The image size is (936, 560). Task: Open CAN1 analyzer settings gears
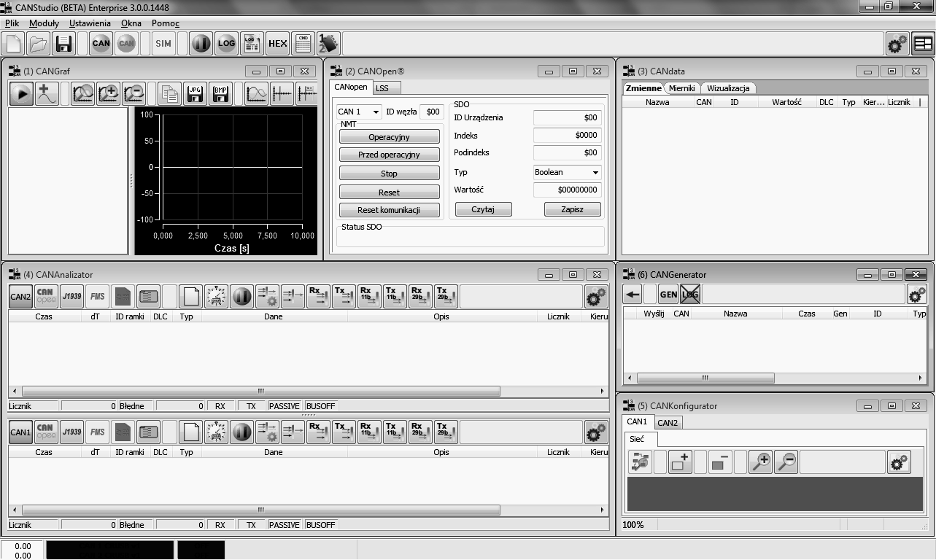point(596,432)
